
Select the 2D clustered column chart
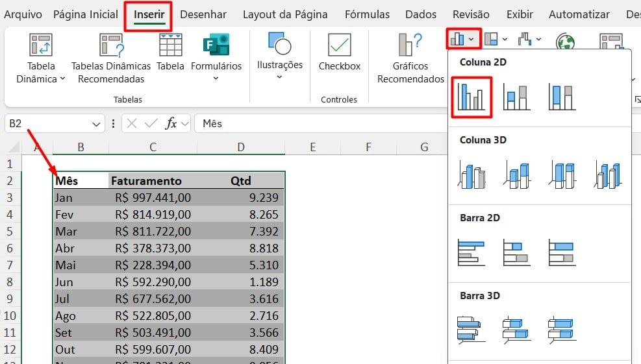471,97
